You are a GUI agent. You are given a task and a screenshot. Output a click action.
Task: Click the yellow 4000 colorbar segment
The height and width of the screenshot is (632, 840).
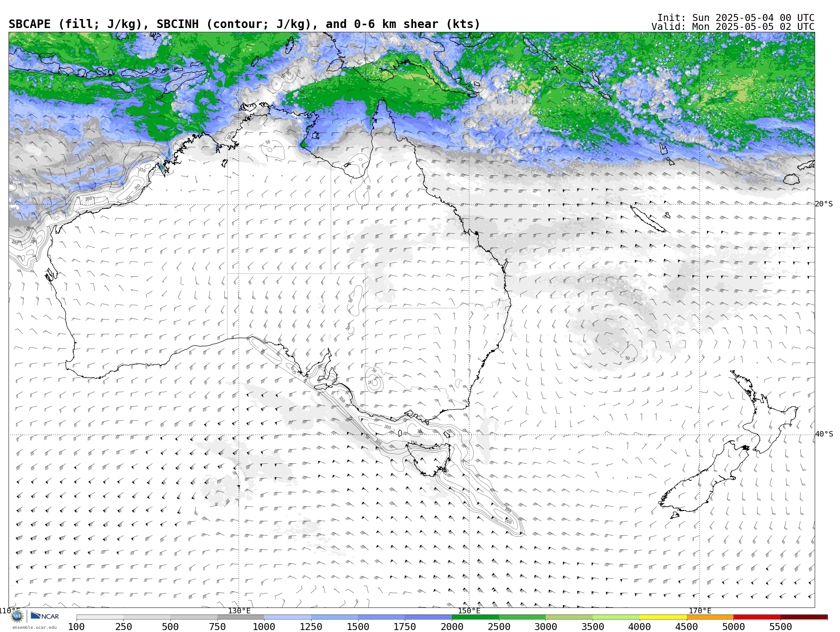click(663, 617)
